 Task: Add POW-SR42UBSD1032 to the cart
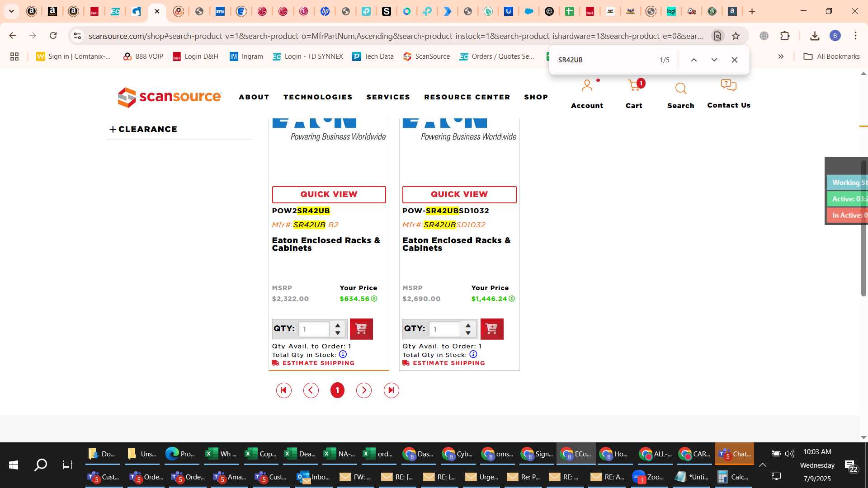(x=492, y=329)
